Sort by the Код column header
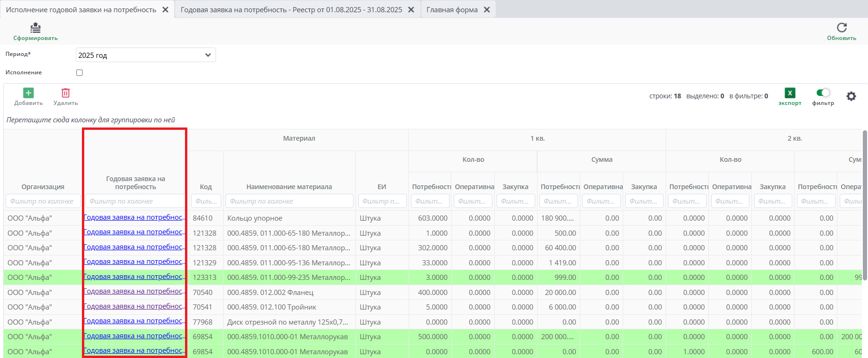Screen dimensions: 868x358 click(x=206, y=187)
